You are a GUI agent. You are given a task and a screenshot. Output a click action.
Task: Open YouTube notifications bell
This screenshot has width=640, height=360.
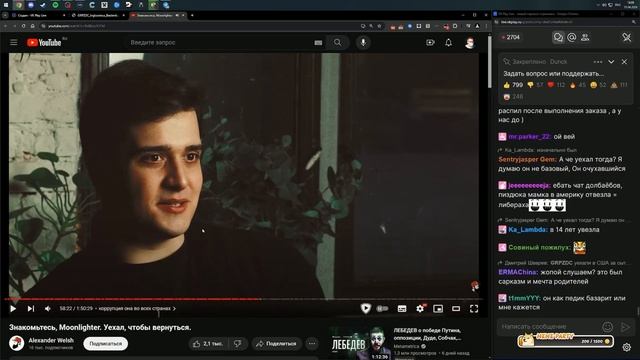pyautogui.click(x=449, y=42)
